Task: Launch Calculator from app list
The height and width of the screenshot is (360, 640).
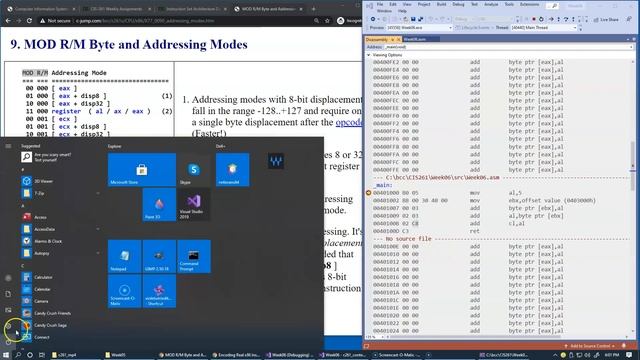Action: [59, 277]
